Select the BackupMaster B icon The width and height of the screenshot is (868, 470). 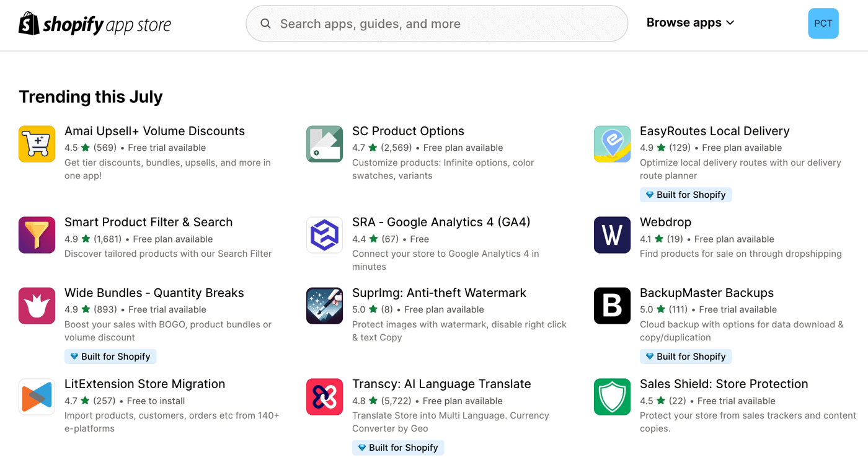(x=612, y=306)
